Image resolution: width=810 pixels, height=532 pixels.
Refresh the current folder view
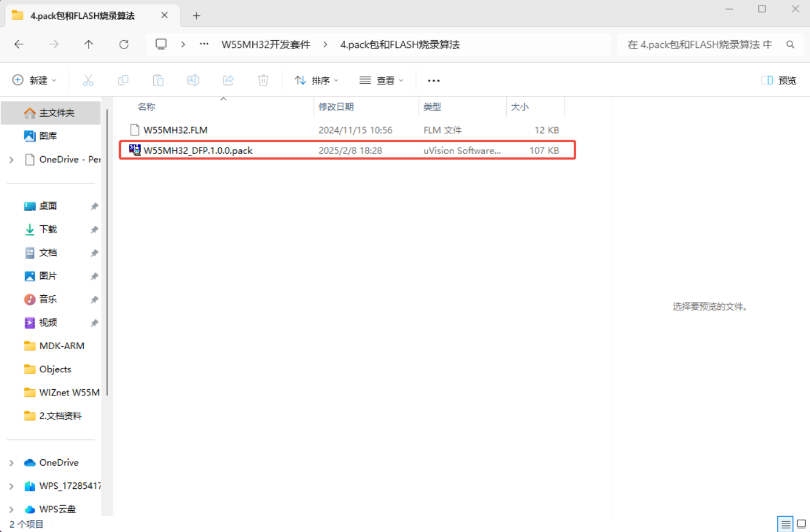pyautogui.click(x=124, y=44)
